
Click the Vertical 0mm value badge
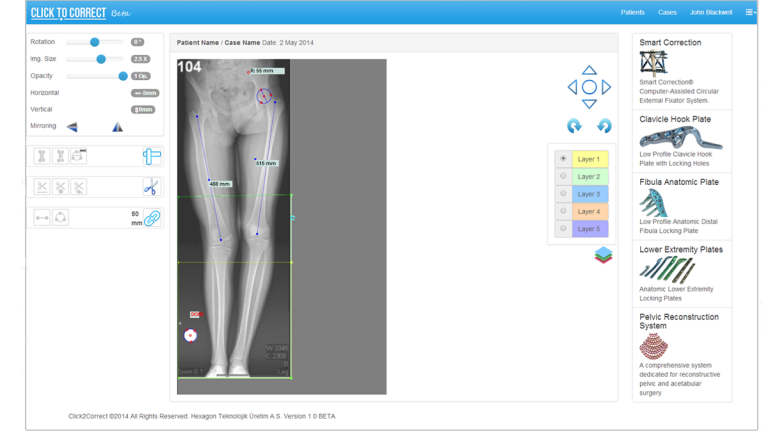(143, 110)
